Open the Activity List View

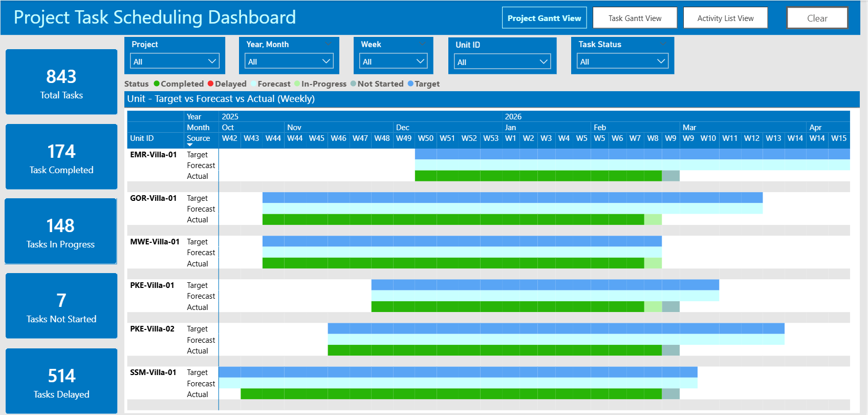[725, 18]
